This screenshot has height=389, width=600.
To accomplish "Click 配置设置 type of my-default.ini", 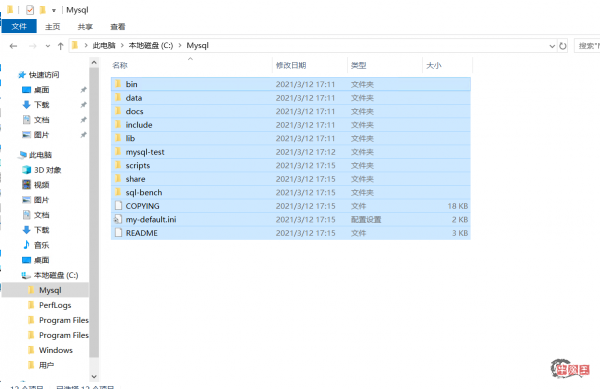I will [x=366, y=219].
